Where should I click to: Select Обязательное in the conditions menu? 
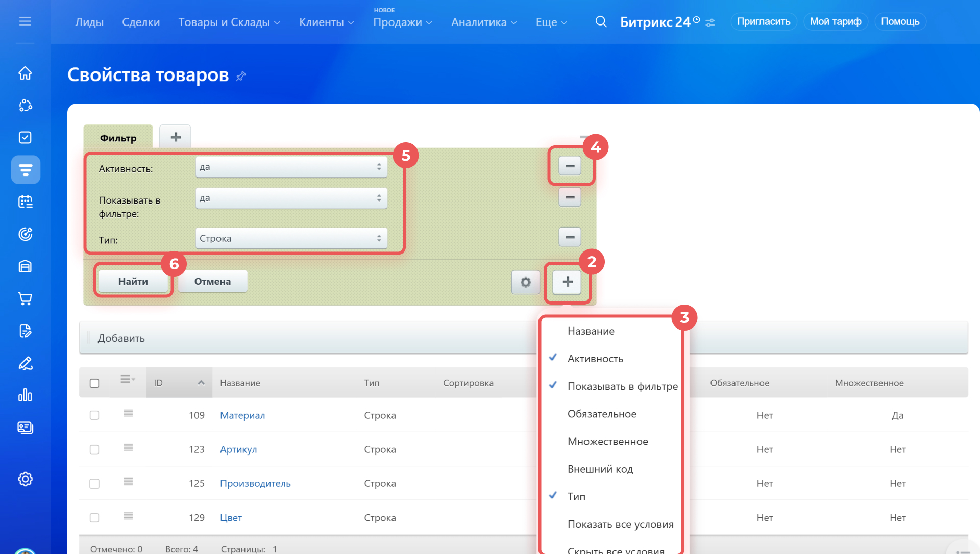pos(602,414)
